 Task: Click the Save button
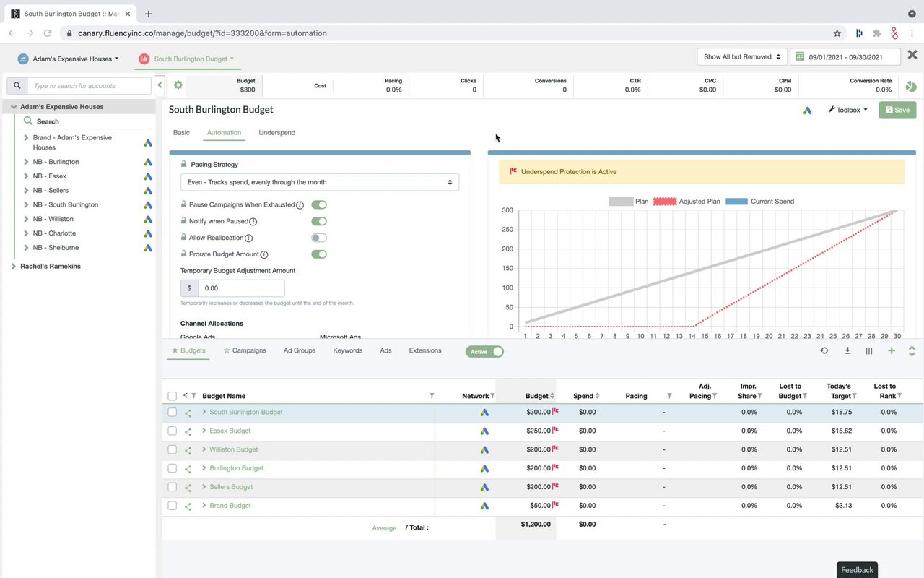(x=897, y=110)
